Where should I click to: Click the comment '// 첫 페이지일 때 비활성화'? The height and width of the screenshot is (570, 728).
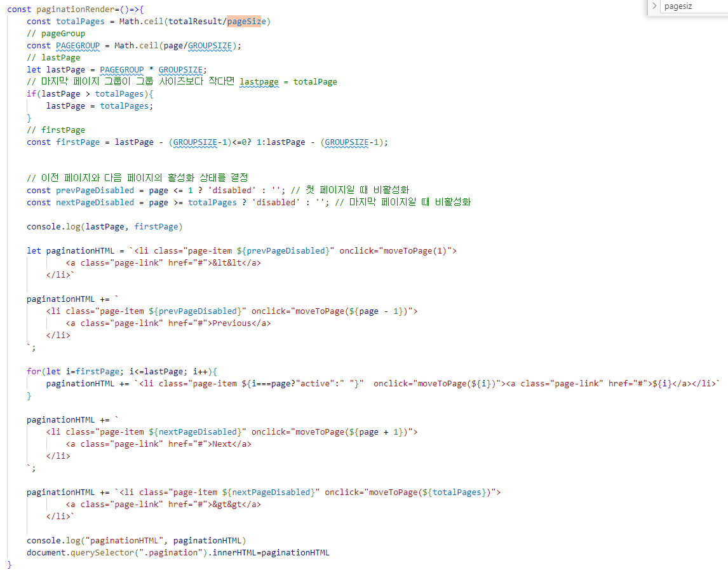pyautogui.click(x=350, y=190)
